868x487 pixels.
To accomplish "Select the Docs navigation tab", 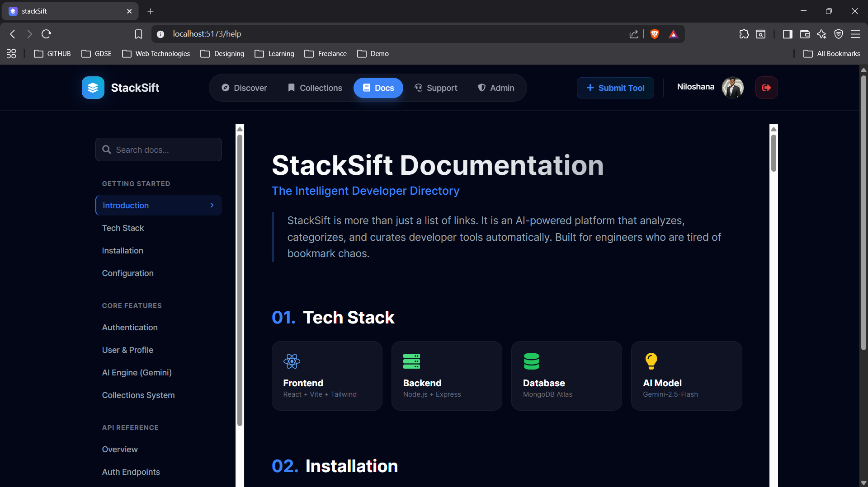I will [378, 88].
